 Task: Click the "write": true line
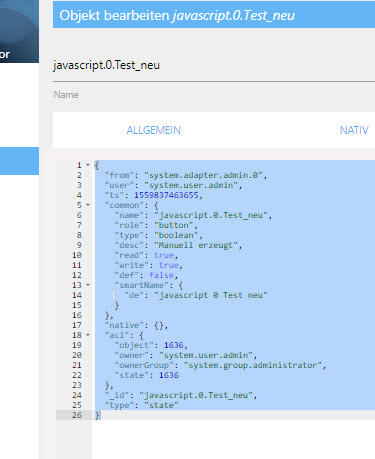[149, 265]
